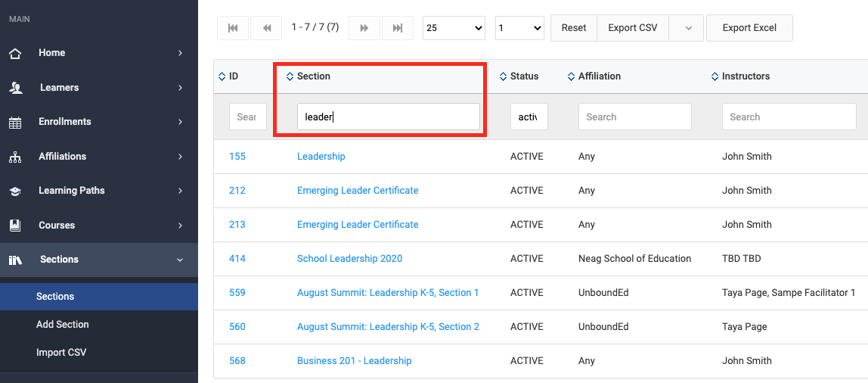Expand the Export CSV options arrow
Viewport: 868px width, 383px height.
[x=688, y=28]
